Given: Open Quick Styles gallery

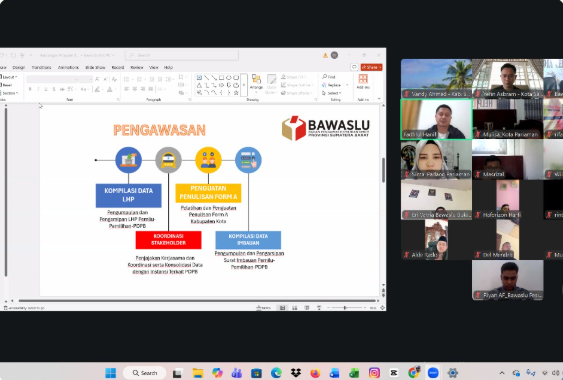Looking at the screenshot, I should (x=271, y=84).
